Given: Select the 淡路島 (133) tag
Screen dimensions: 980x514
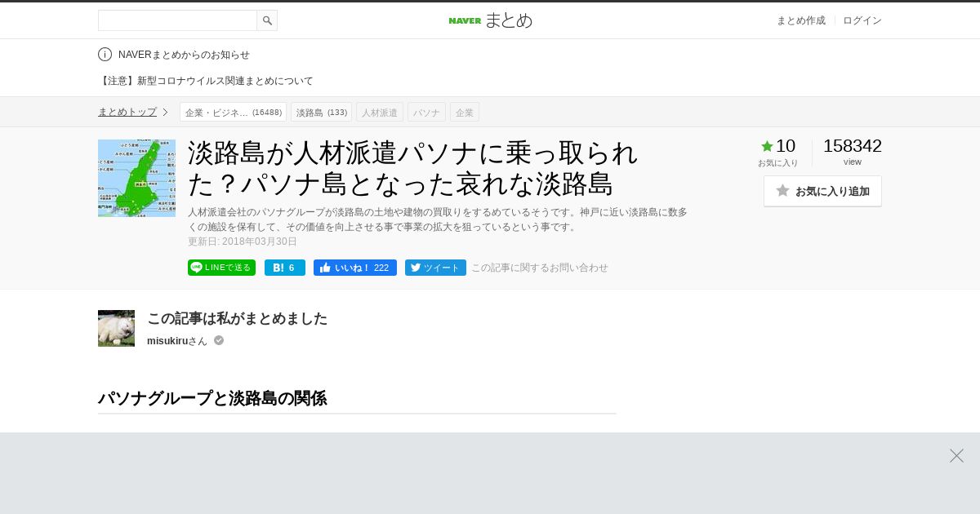Looking at the screenshot, I should click(x=321, y=112).
